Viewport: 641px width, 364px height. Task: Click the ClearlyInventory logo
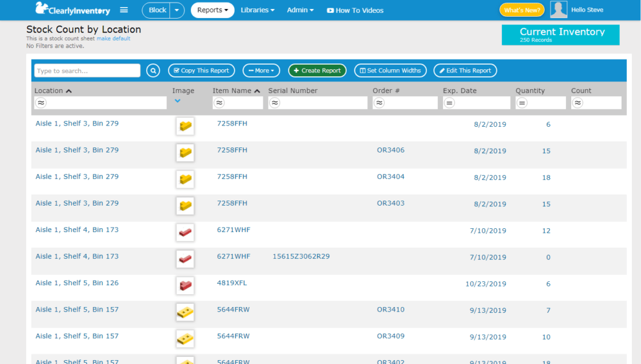point(73,9)
